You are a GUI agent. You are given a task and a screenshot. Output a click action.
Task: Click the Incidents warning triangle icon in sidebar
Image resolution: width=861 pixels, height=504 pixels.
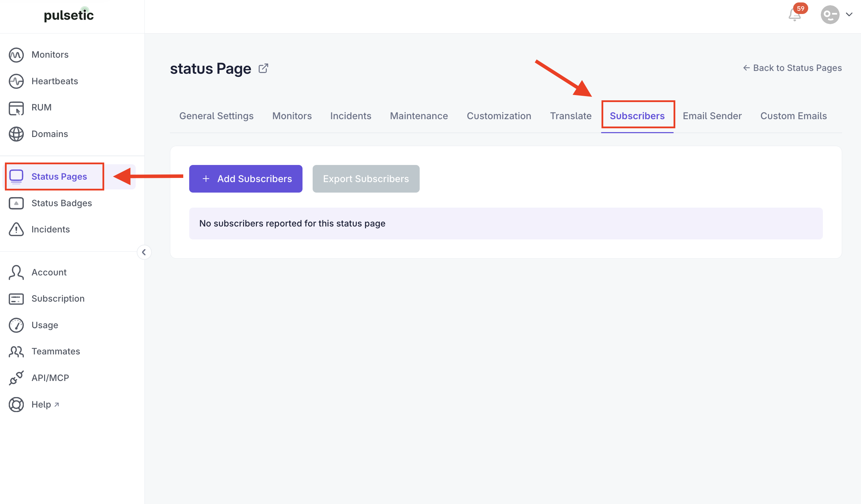point(16,229)
